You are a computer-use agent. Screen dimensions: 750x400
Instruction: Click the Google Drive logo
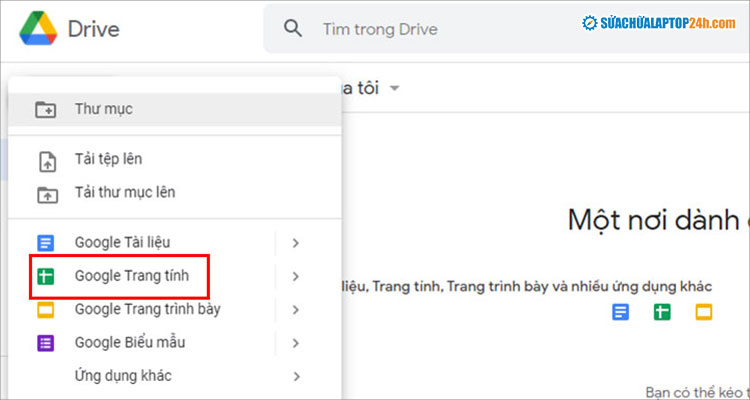38,29
